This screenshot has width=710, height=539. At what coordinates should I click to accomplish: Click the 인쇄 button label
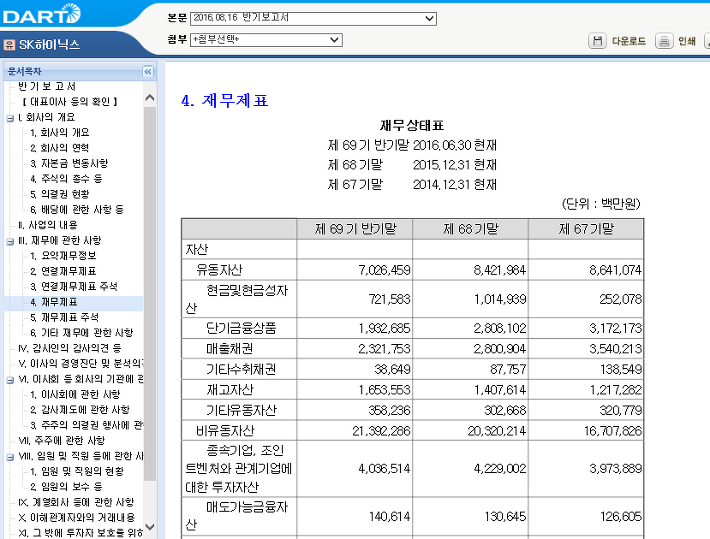(x=687, y=41)
